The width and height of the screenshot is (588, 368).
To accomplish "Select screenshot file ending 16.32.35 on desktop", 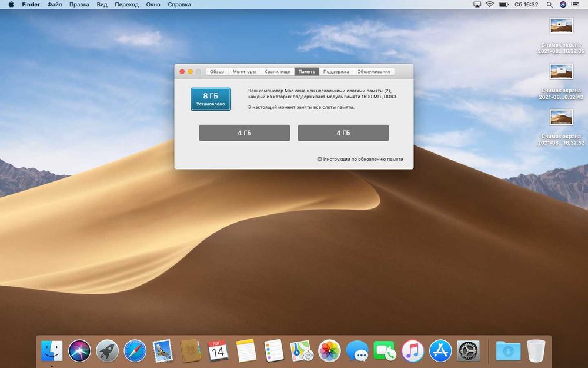I will (x=561, y=36).
